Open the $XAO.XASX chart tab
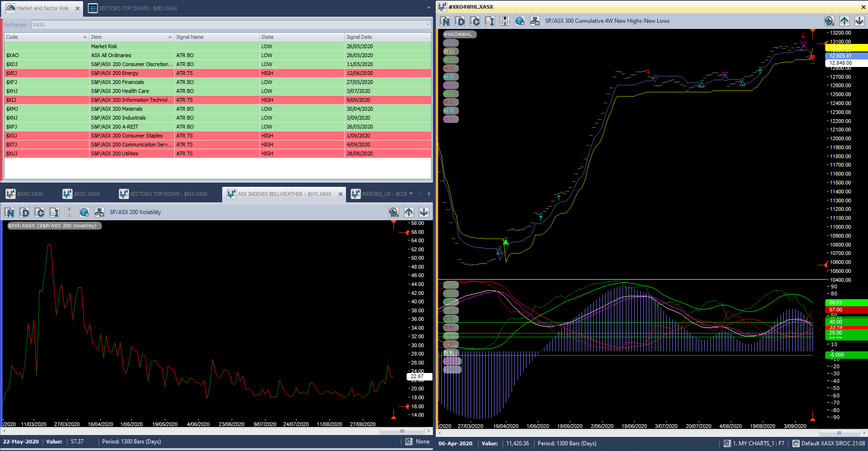This screenshot has width=868, height=451. [25, 194]
